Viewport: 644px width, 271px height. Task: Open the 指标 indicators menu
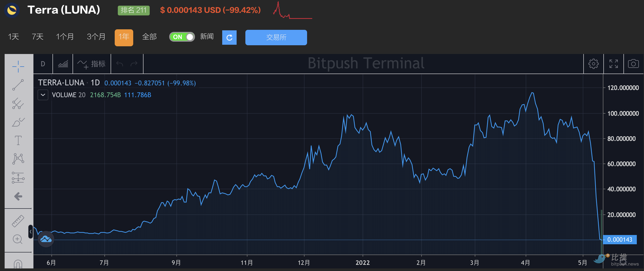92,64
